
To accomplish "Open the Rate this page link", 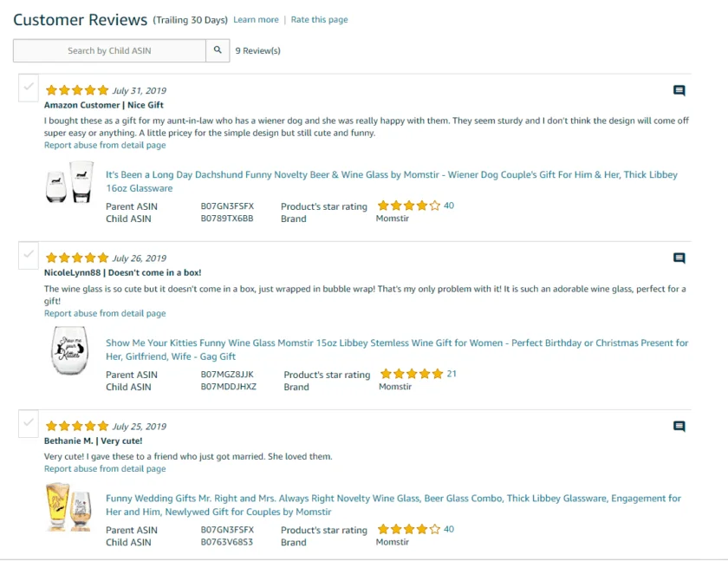I will click(319, 20).
